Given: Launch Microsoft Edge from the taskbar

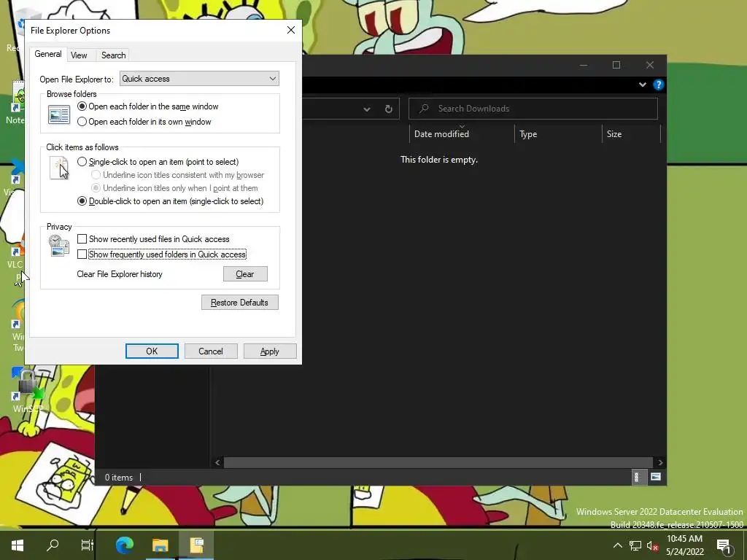Looking at the screenshot, I should [125, 545].
